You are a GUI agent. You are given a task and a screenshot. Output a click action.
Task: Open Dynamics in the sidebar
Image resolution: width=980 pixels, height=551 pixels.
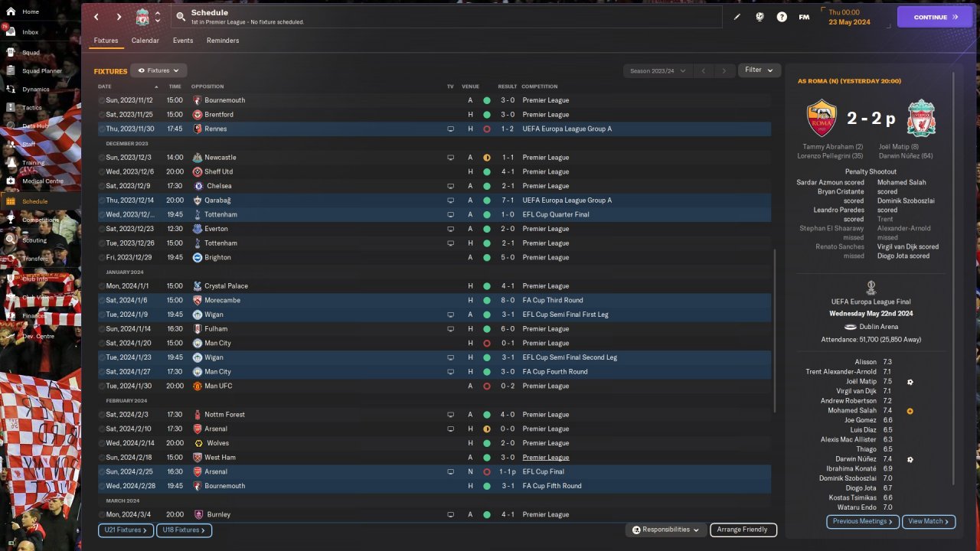tap(35, 90)
